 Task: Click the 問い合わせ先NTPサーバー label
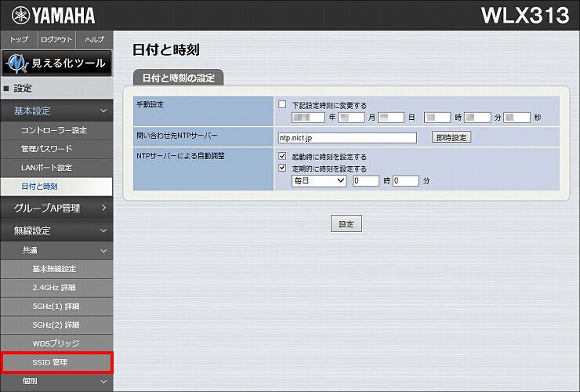(x=177, y=136)
